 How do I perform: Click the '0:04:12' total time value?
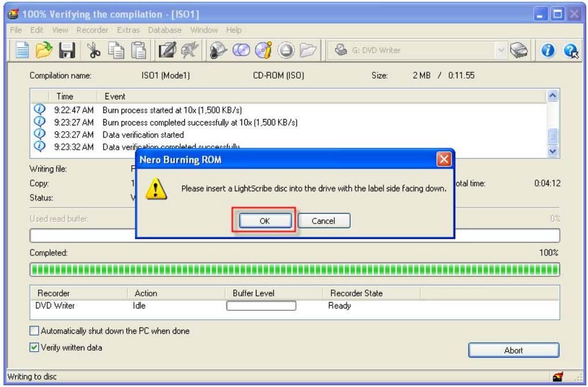(x=548, y=183)
